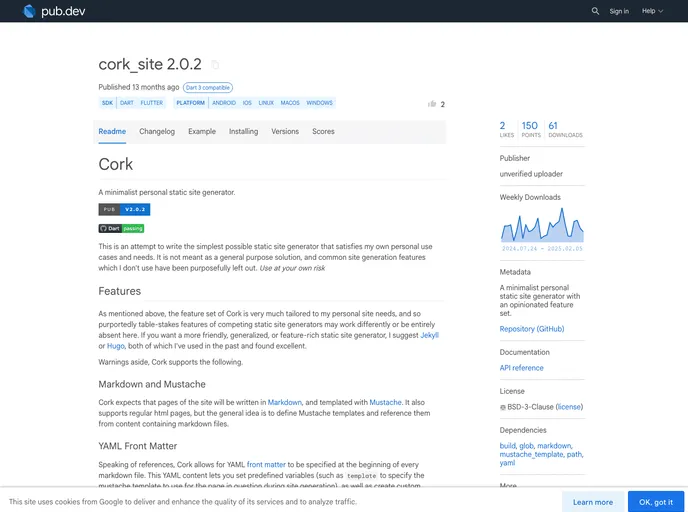Screen dimensions: 688x512
Task: Click the SDK tag label
Action: pyautogui.click(x=107, y=103)
